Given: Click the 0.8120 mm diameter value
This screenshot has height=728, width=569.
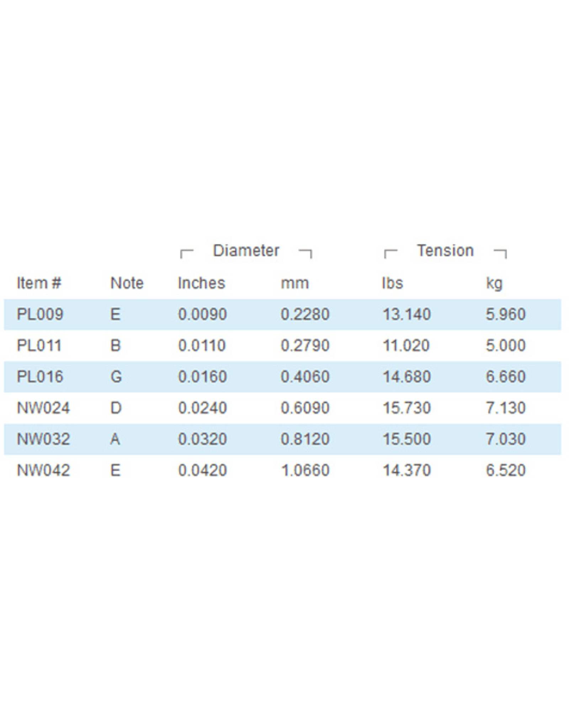Looking at the screenshot, I should coord(305,439).
